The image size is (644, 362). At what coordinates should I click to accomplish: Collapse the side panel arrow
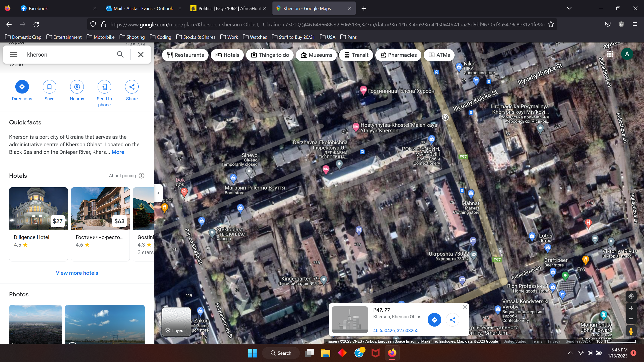(158, 193)
